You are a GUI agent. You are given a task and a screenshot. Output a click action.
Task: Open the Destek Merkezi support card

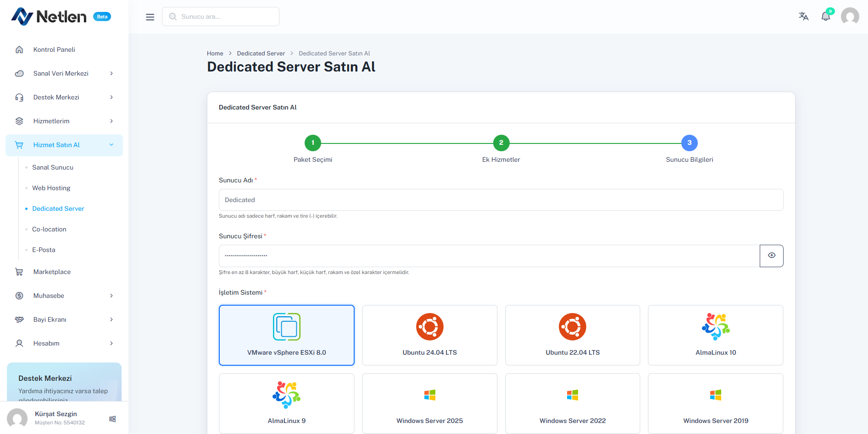pyautogui.click(x=64, y=382)
